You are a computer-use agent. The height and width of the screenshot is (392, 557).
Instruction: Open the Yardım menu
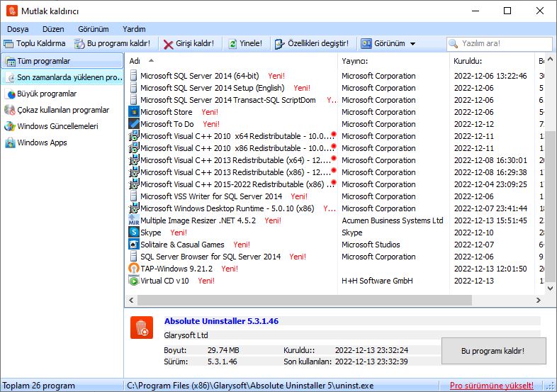pos(134,29)
